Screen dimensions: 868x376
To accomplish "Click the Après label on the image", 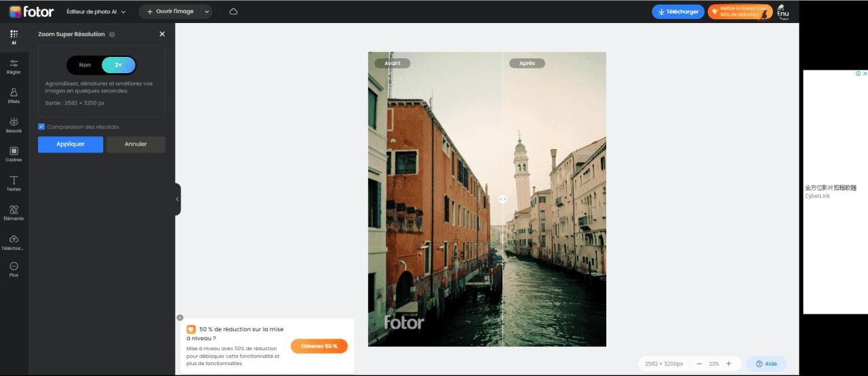I will coord(527,63).
